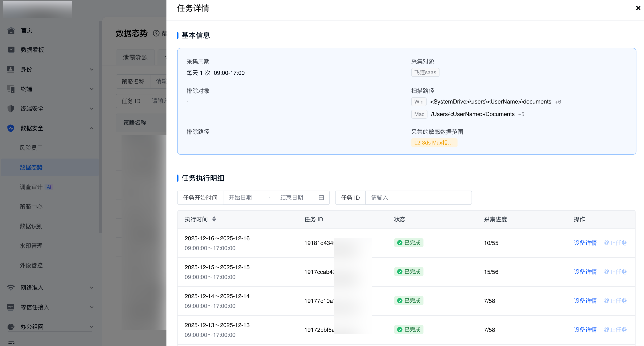Click task ID 1917ccab47 cell

pyautogui.click(x=319, y=272)
